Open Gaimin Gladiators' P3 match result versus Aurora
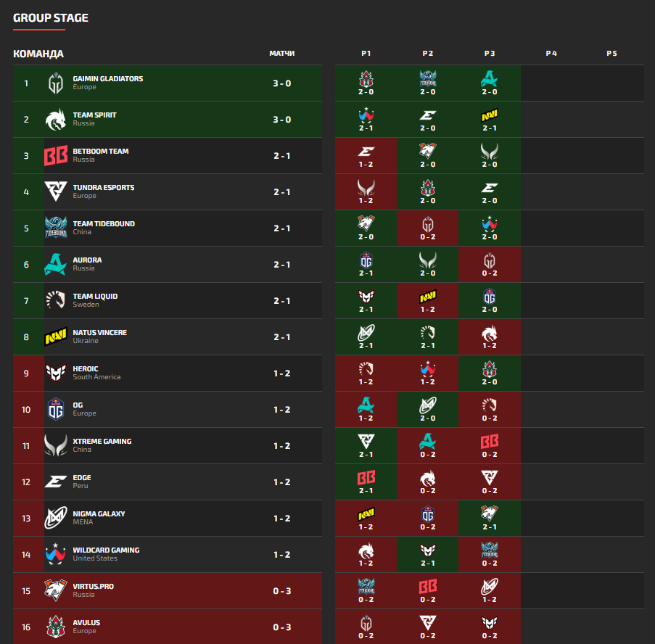The width and height of the screenshot is (655, 644). coord(489,83)
